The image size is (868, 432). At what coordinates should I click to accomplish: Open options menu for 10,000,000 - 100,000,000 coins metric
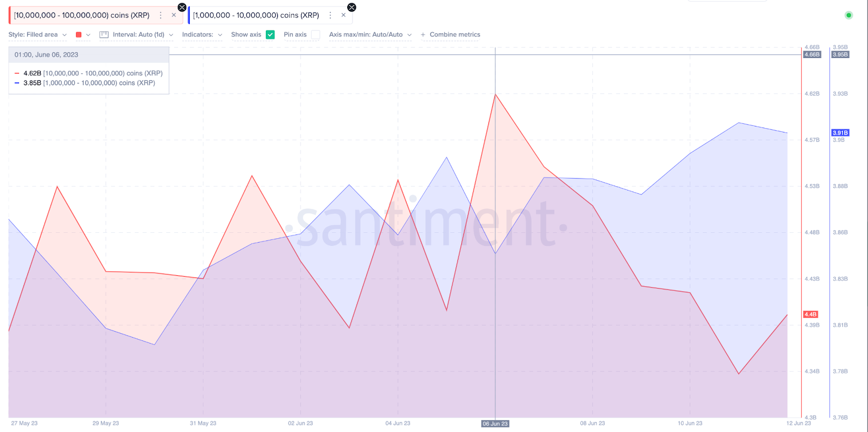coord(161,15)
